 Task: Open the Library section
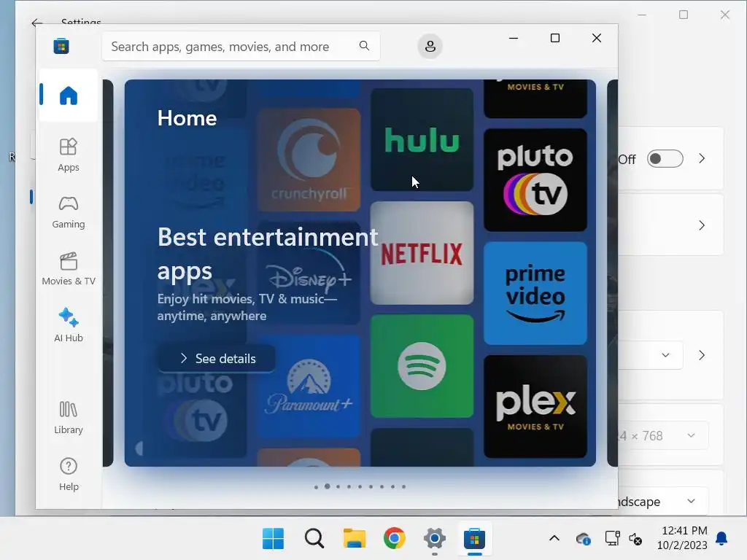click(x=69, y=418)
